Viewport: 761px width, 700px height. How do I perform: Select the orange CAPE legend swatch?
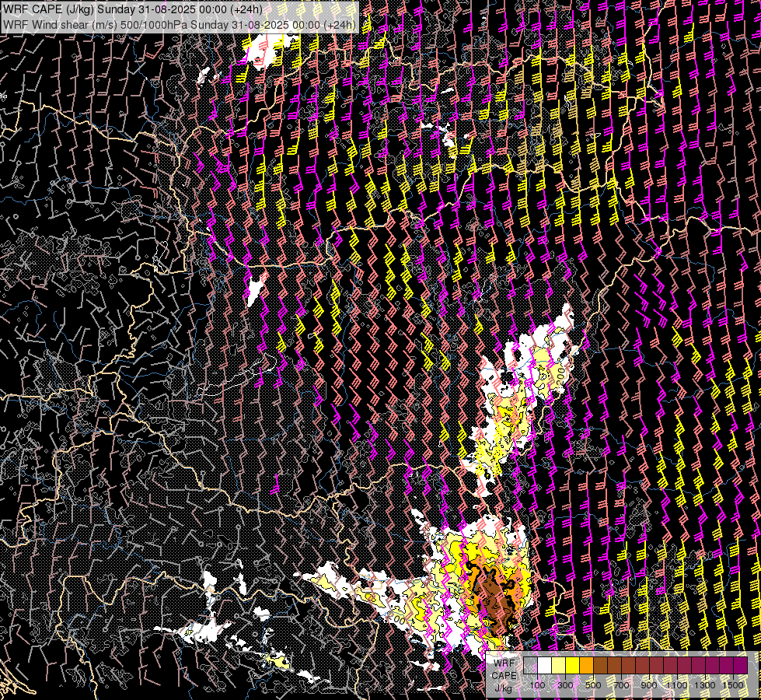point(586,665)
